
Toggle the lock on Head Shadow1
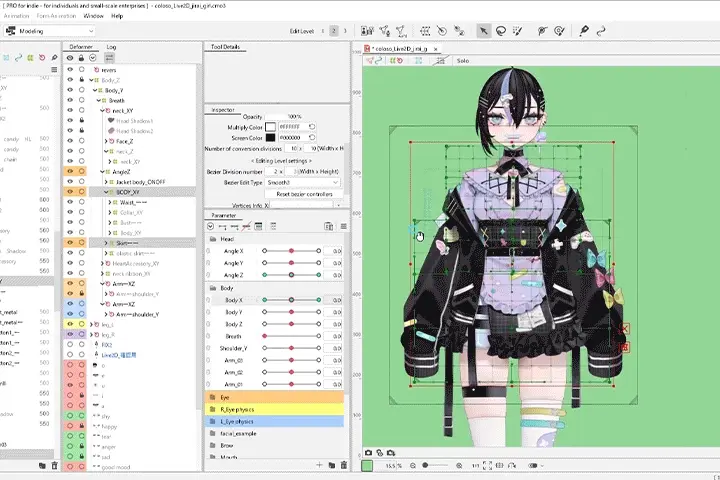(x=82, y=120)
